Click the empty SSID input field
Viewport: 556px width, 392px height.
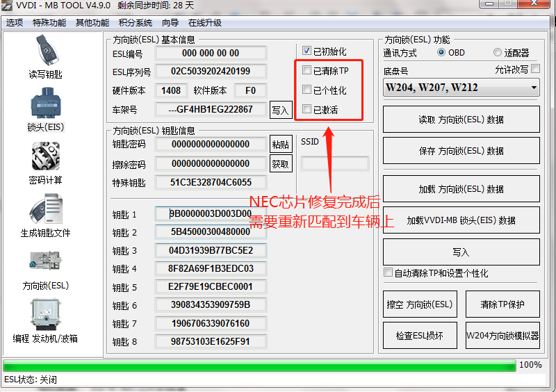[334, 163]
